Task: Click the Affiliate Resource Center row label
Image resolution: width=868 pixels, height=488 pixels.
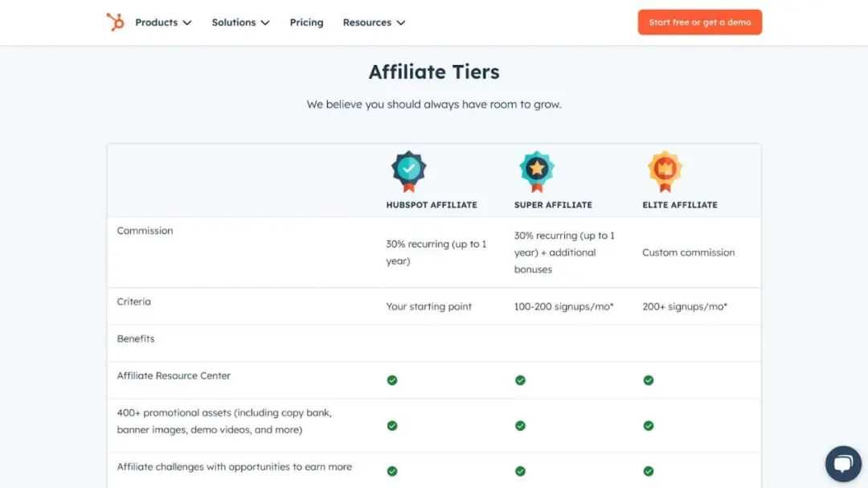Action: [x=174, y=375]
